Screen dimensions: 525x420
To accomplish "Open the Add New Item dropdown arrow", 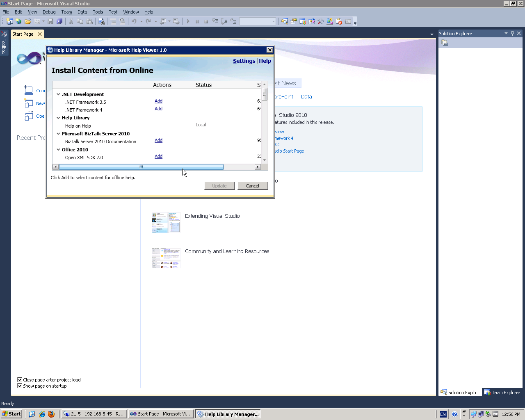I will [43, 21].
